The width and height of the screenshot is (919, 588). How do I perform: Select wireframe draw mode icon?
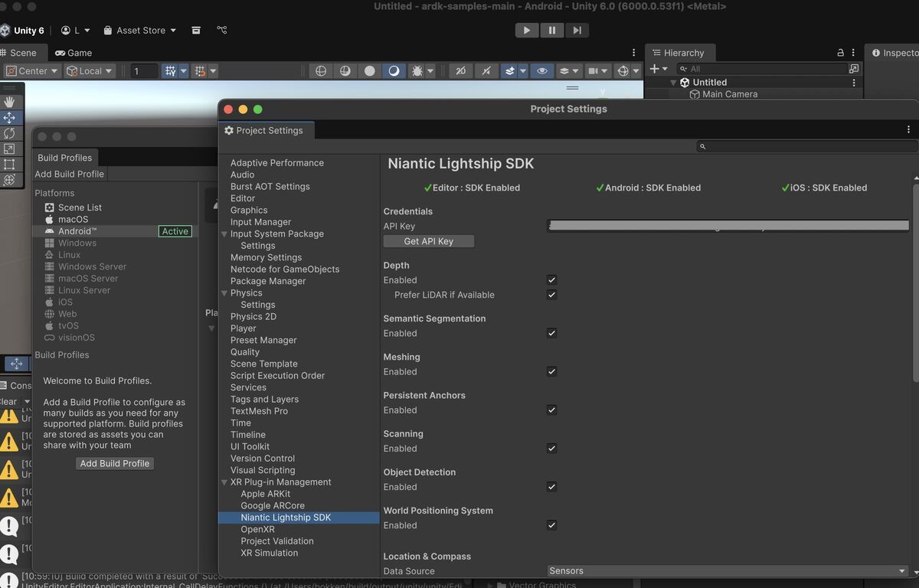tap(321, 70)
